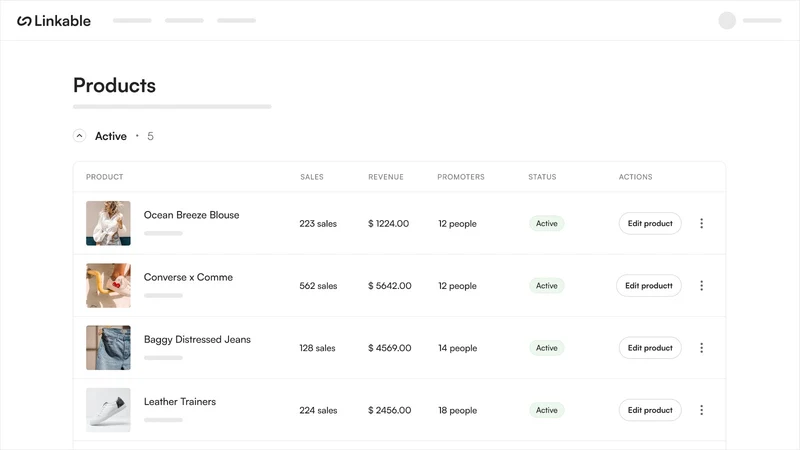The height and width of the screenshot is (450, 800).
Task: Click the Active status badge for Leather Trainers
Action: (x=546, y=410)
